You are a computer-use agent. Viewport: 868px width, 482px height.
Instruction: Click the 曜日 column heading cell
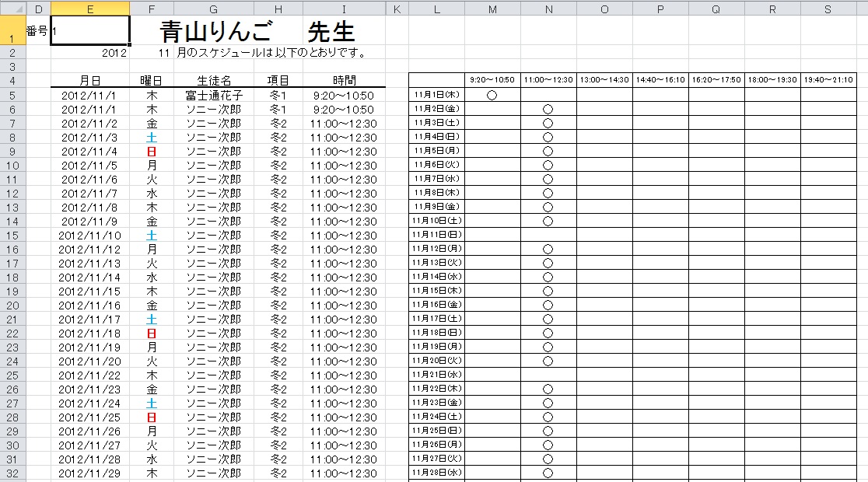click(152, 80)
